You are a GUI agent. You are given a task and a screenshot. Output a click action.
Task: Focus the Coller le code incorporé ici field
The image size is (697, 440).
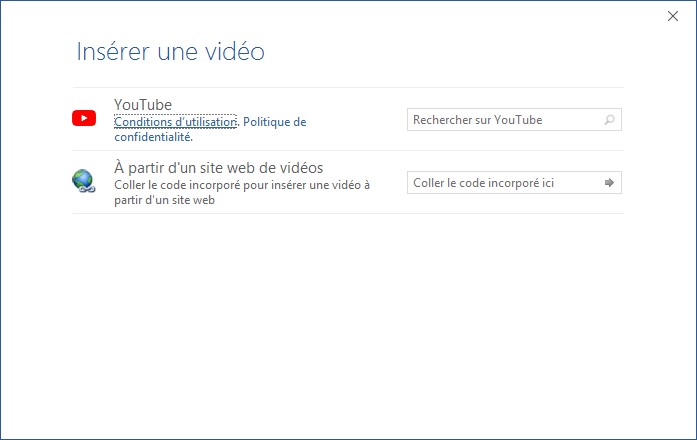[514, 182]
